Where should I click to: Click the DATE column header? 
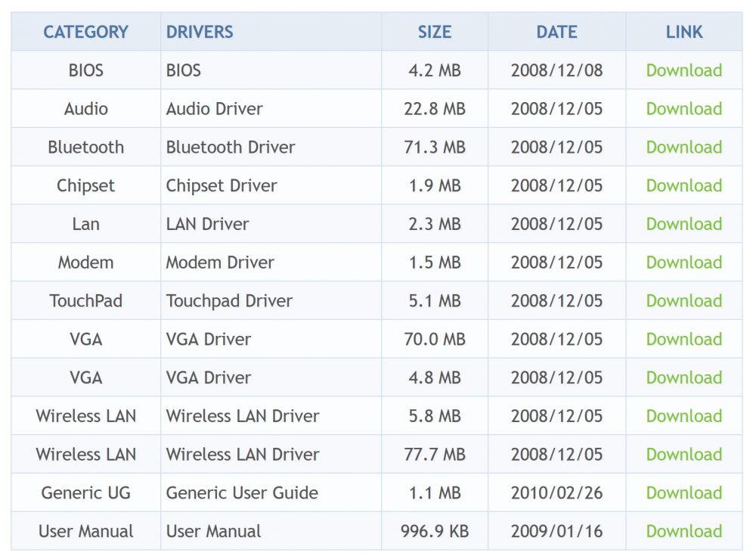point(556,32)
